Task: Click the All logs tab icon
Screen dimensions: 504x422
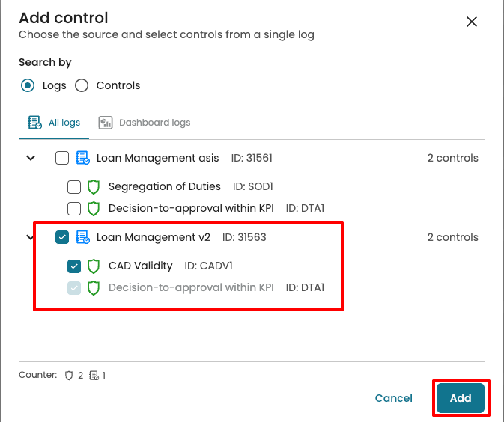Action: pos(34,123)
